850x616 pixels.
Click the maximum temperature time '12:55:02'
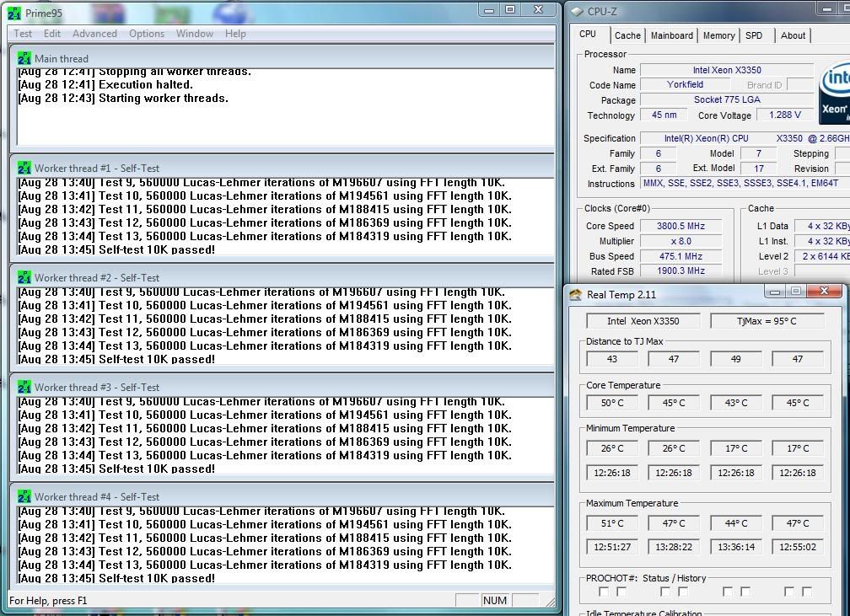(x=798, y=547)
